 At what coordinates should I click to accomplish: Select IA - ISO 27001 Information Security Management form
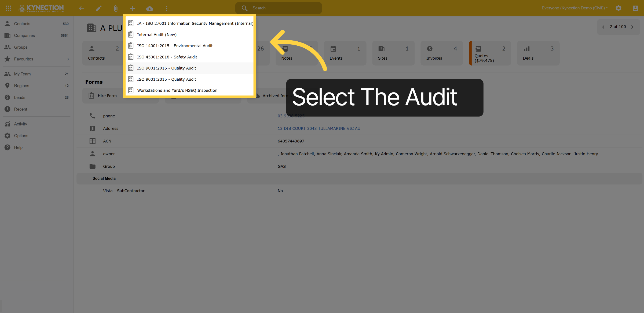tap(189, 23)
